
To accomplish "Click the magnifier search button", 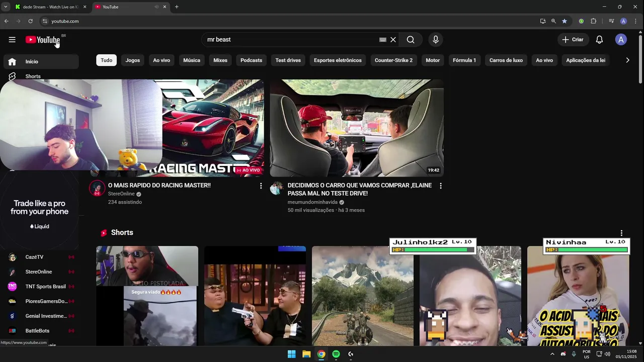I will pyautogui.click(x=411, y=40).
